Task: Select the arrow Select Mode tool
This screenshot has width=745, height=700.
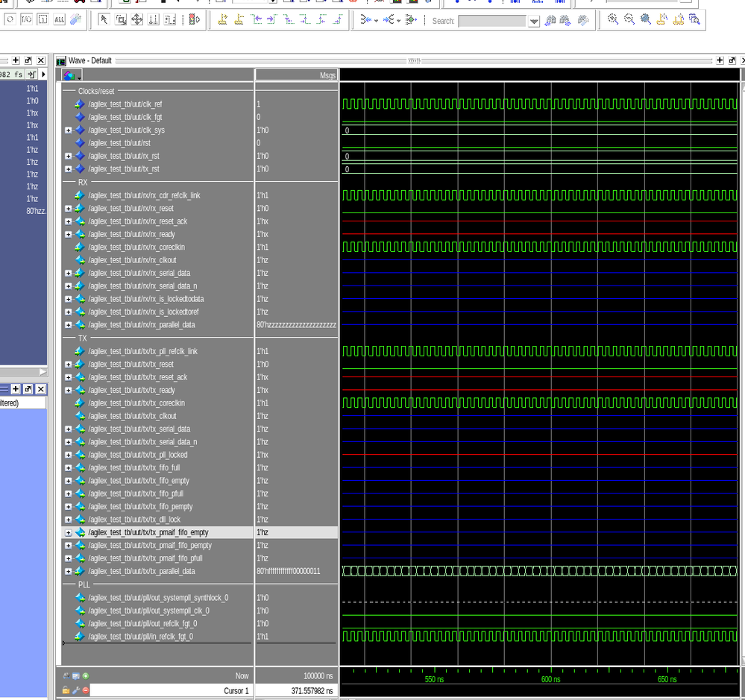Action: [x=104, y=20]
